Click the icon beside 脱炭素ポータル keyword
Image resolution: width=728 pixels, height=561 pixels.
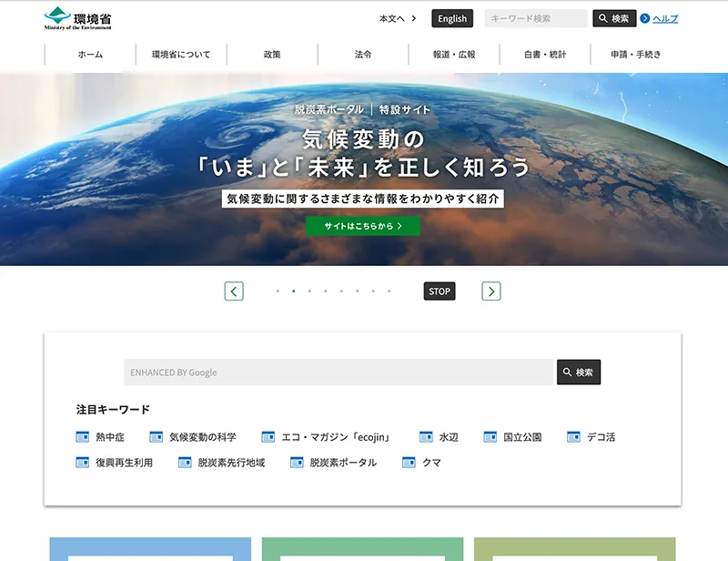coord(297,463)
